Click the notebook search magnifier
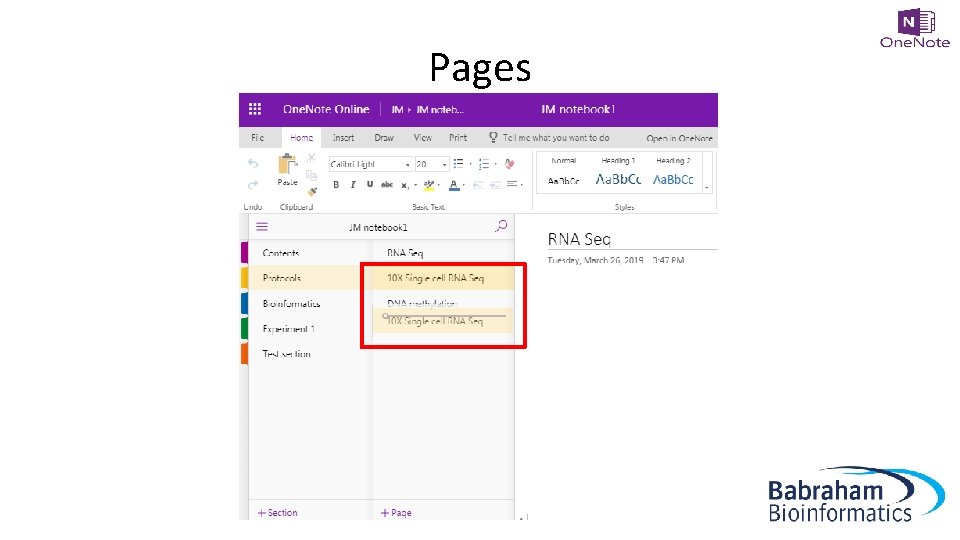The height and width of the screenshot is (540, 960). [x=501, y=227]
